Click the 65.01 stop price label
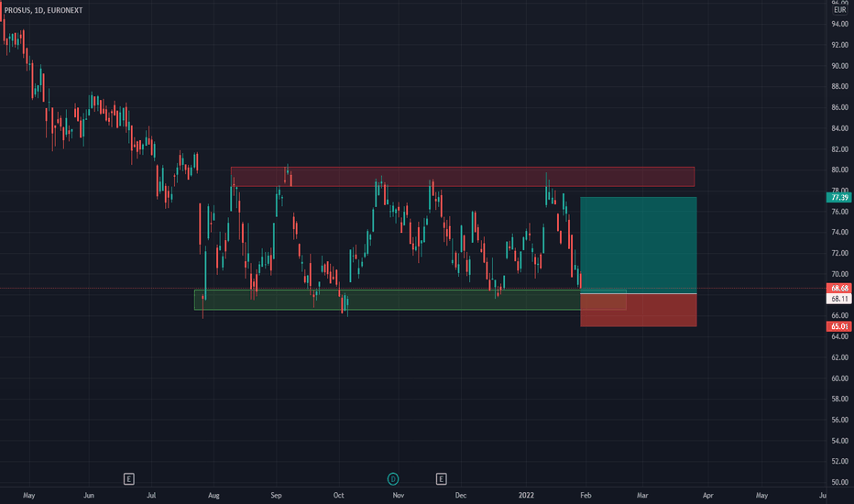This screenshot has height=504, width=854. click(839, 326)
